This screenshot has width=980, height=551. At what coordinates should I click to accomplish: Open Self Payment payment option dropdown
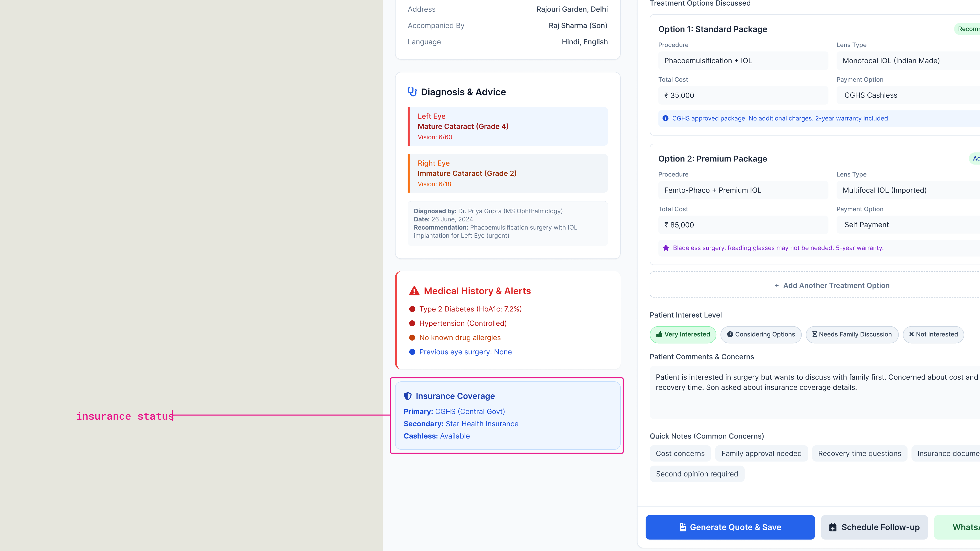pyautogui.click(x=908, y=225)
